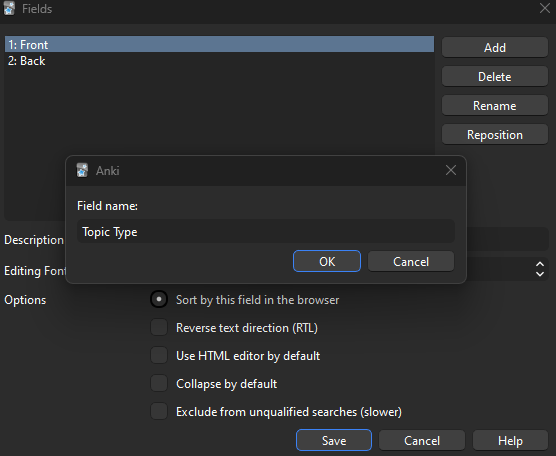Screen dimensions: 556x456
Task: Select the 1: Front field
Action: click(x=219, y=44)
